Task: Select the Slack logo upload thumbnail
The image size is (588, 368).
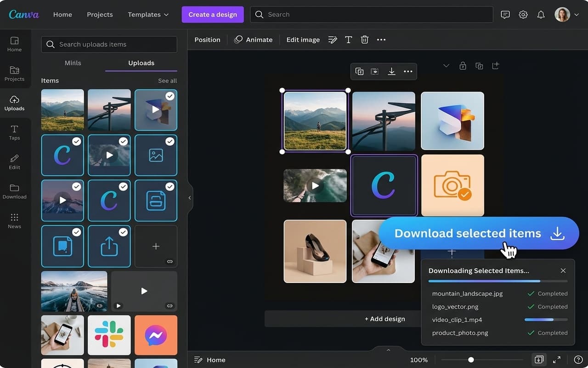Action: click(x=109, y=335)
